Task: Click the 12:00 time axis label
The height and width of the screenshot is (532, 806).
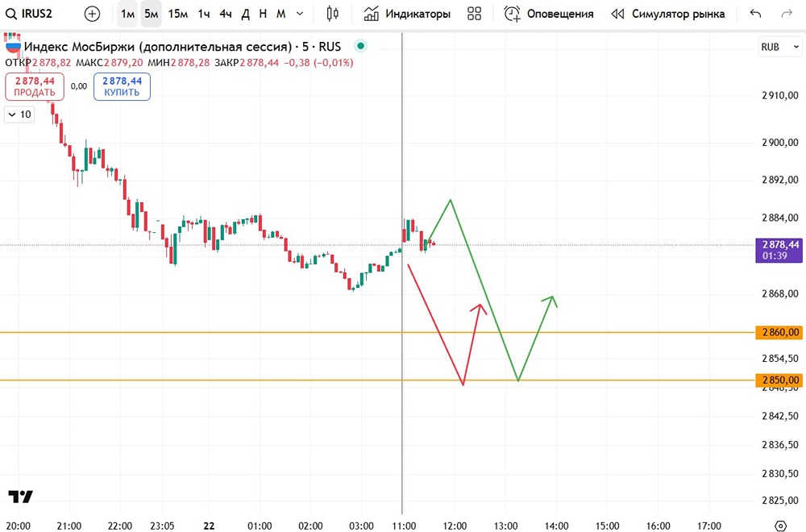Action: coord(455,526)
